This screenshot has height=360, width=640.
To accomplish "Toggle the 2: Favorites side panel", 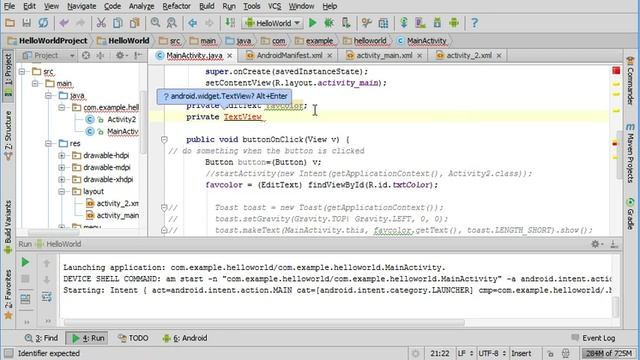I will click(8, 294).
